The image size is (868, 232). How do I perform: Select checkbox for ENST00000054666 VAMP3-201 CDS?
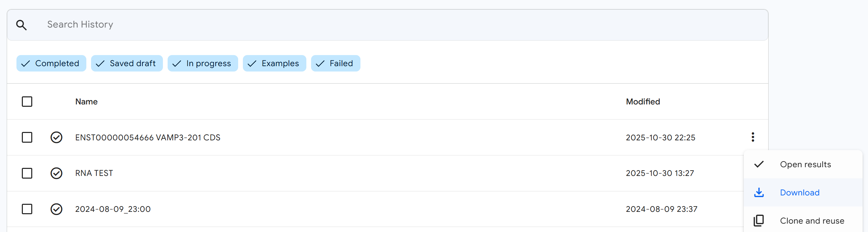pyautogui.click(x=27, y=137)
